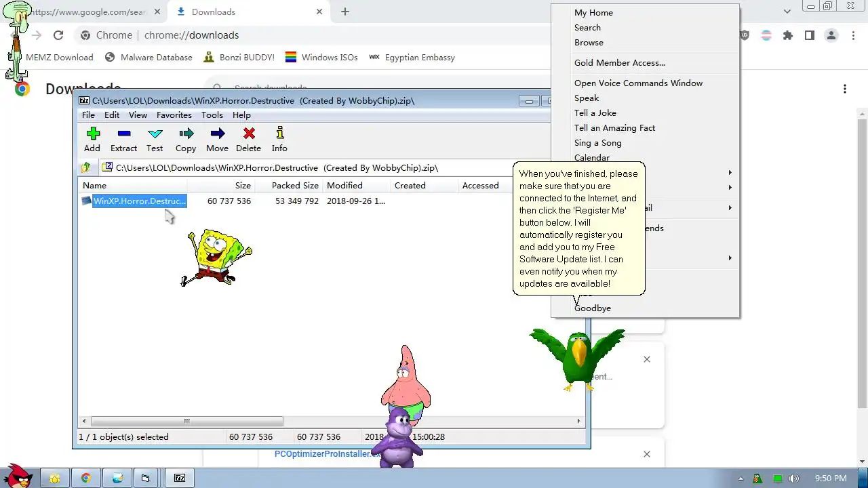Click the red Delete icon

click(x=248, y=140)
